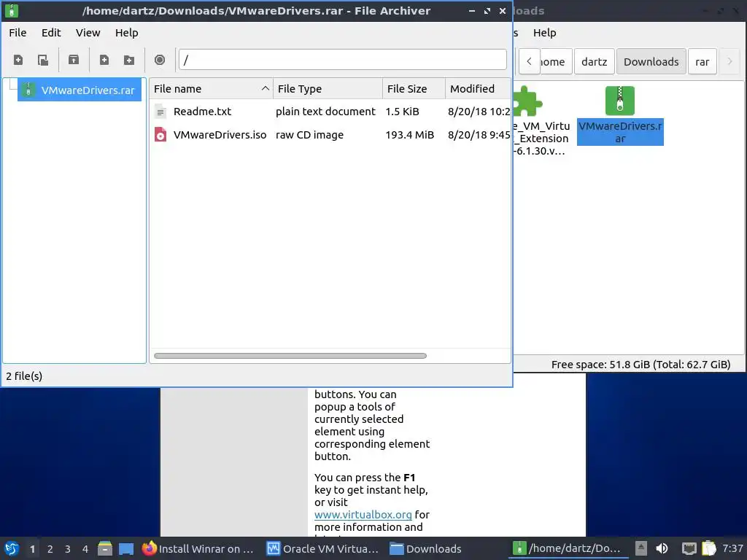Screen dimensions: 747x560
Task: Click the Stop toolbar icon
Action: [160, 60]
